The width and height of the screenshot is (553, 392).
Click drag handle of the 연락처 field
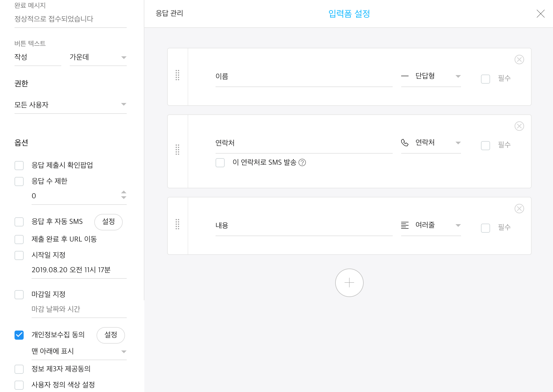point(177,150)
